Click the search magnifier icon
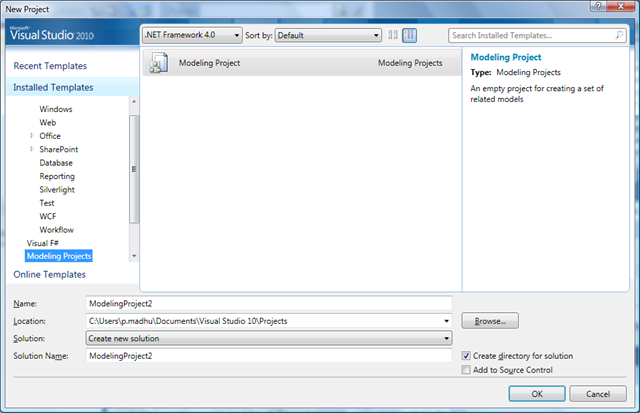The width and height of the screenshot is (640, 413). [619, 36]
